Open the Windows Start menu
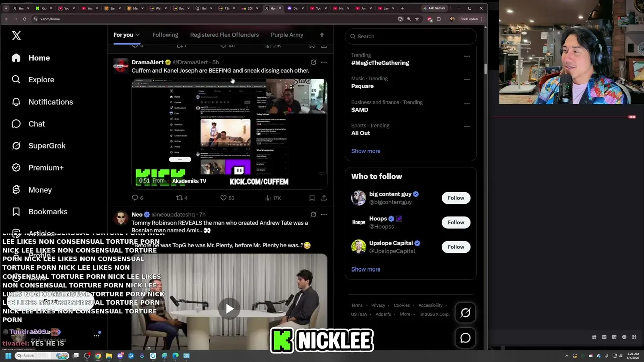The width and height of the screenshot is (644, 362). pos(8,356)
